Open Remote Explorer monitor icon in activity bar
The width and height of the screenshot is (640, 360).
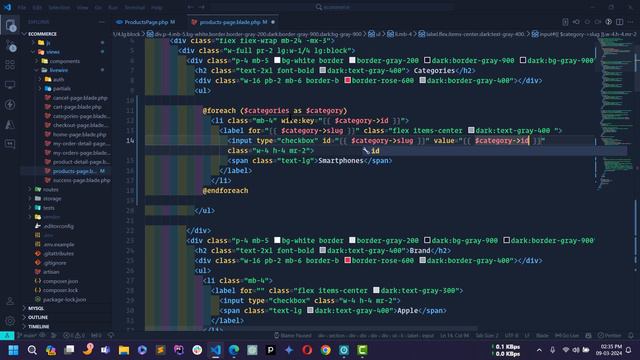10,84
